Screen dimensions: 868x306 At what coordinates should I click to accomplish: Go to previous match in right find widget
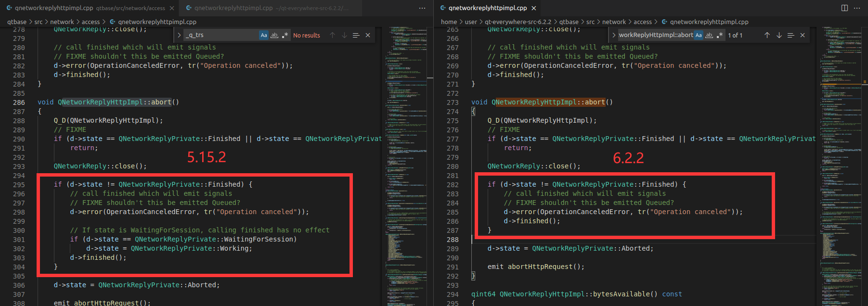coord(767,35)
